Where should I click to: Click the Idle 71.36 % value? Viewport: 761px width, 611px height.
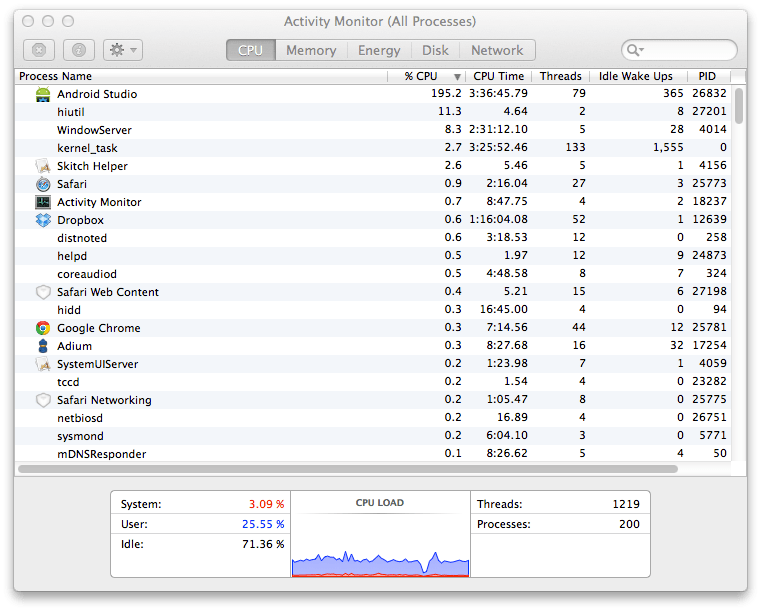click(x=263, y=544)
